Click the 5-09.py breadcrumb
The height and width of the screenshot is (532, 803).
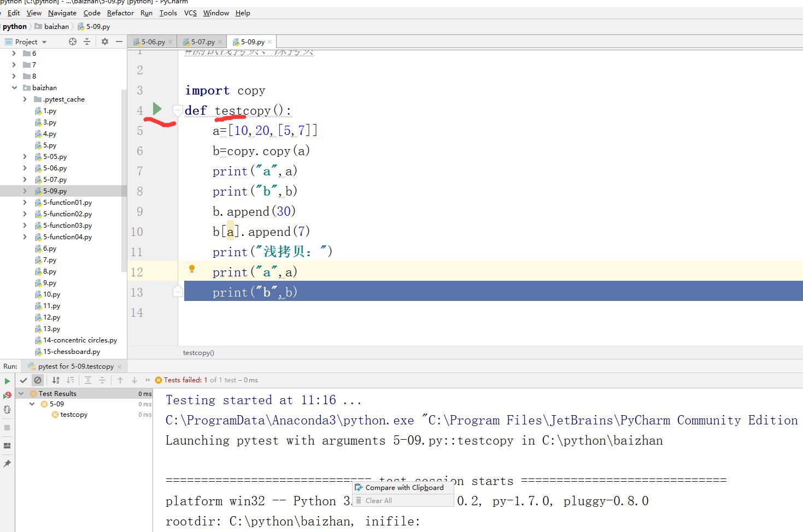[x=94, y=26]
